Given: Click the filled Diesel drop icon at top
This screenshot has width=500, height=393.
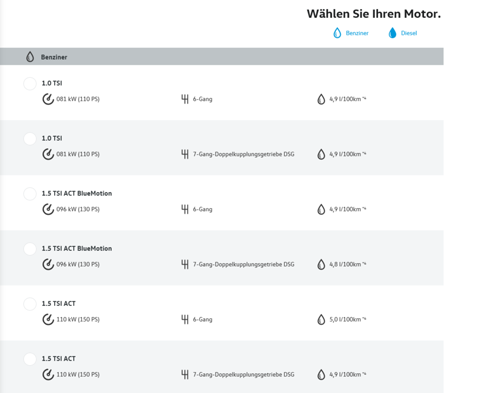Looking at the screenshot, I should point(392,33).
